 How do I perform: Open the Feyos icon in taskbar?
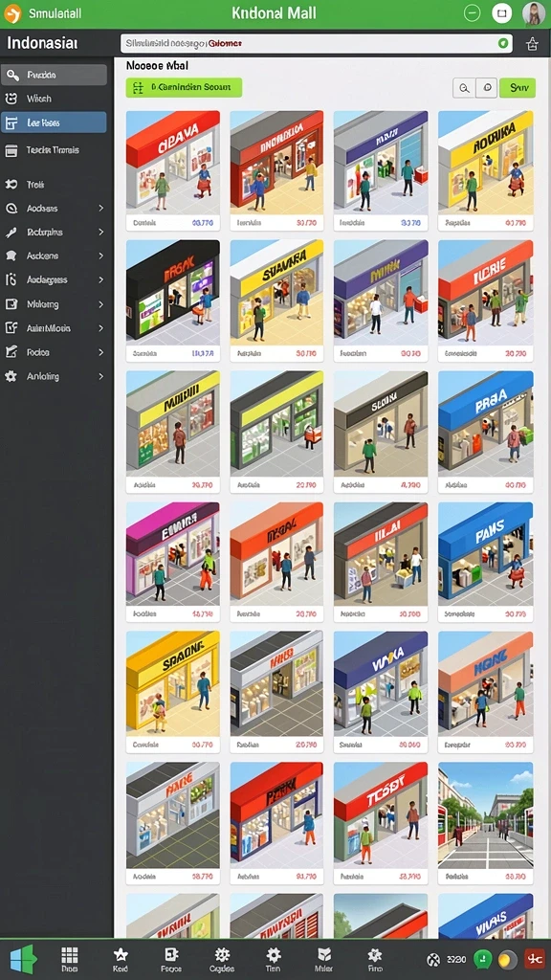tap(170, 955)
